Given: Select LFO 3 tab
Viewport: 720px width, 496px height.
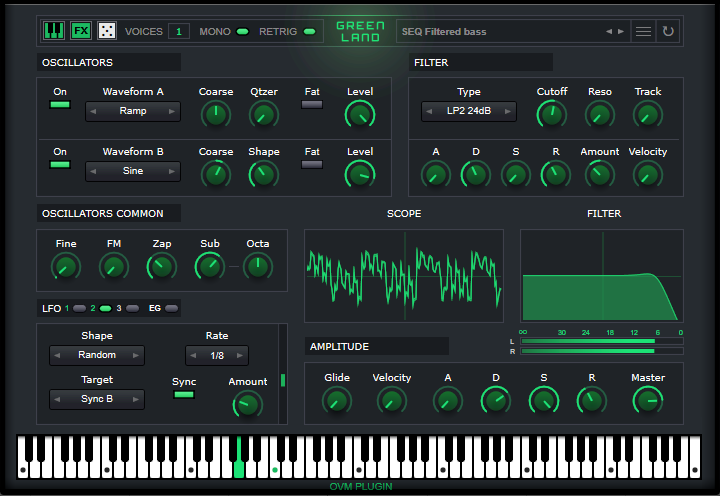Looking at the screenshot, I should pyautogui.click(x=132, y=308).
